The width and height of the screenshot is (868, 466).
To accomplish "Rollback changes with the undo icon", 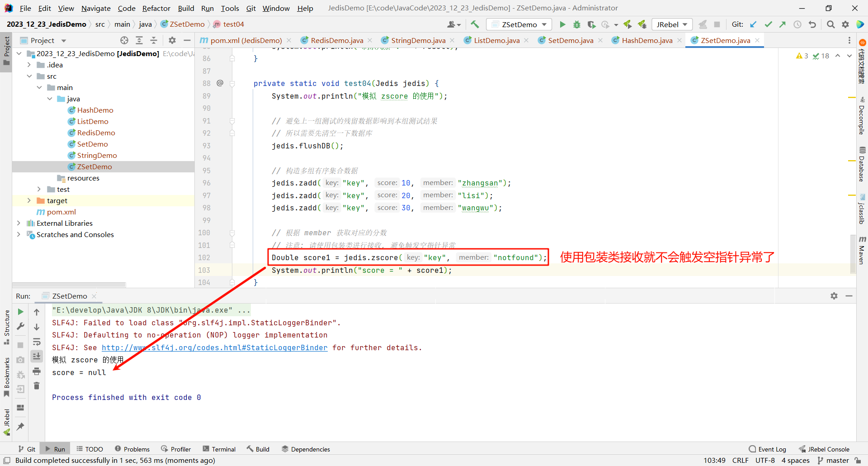I will point(812,24).
